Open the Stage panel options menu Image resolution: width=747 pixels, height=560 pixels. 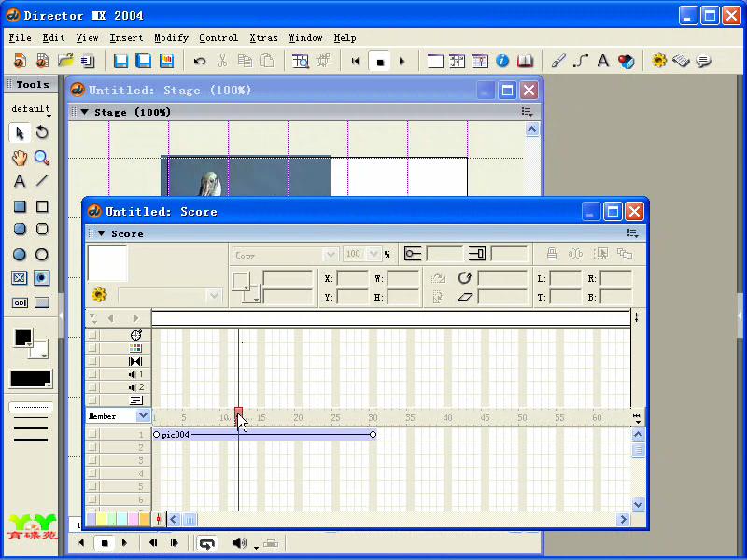(527, 111)
